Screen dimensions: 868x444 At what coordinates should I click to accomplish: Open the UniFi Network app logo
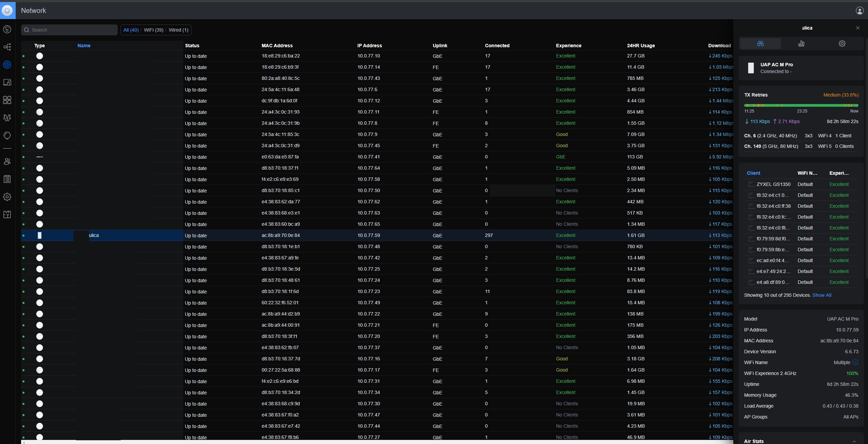7,10
